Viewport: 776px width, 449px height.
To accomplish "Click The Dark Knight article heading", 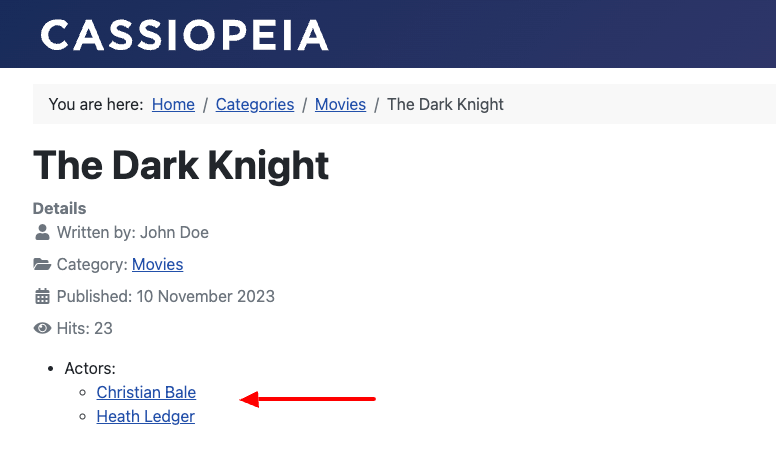I will point(181,165).
